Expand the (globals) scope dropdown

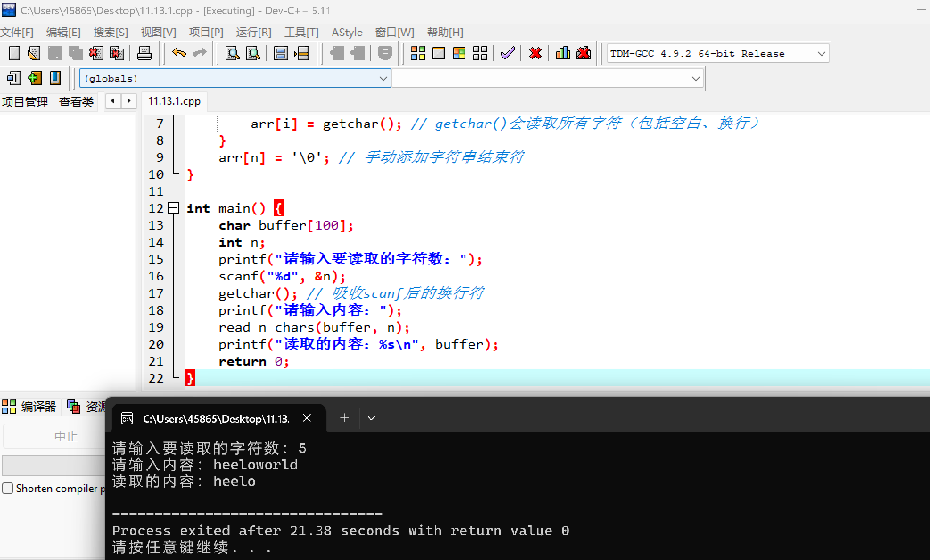tap(383, 78)
